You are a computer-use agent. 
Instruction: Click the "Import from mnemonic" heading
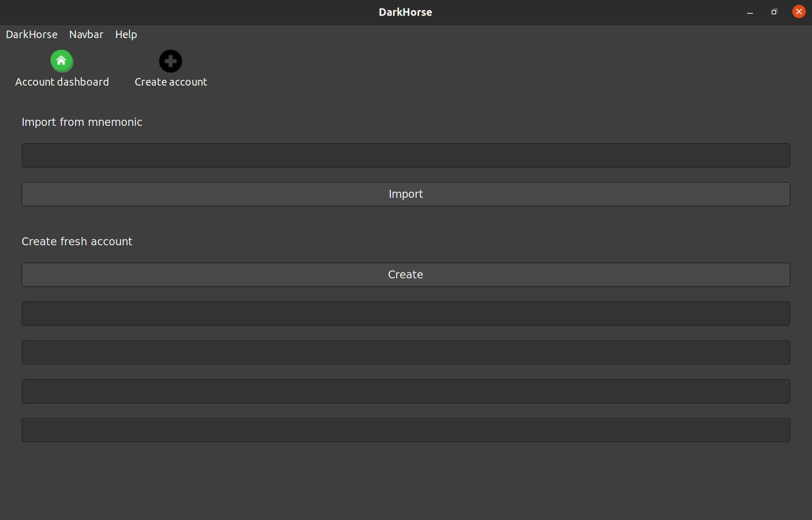[82, 122]
